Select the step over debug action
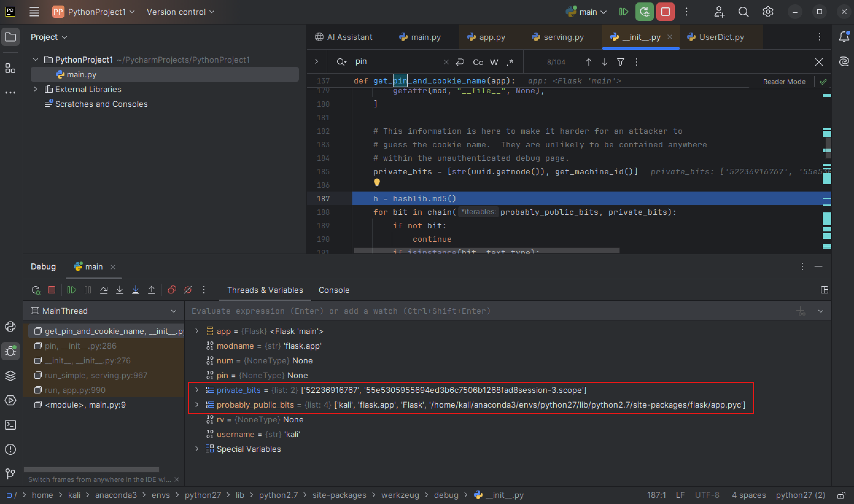The image size is (854, 504). (x=104, y=290)
